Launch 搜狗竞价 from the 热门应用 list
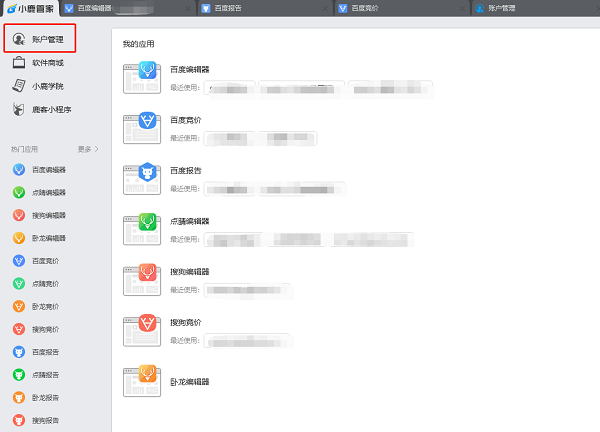 pyautogui.click(x=36, y=329)
